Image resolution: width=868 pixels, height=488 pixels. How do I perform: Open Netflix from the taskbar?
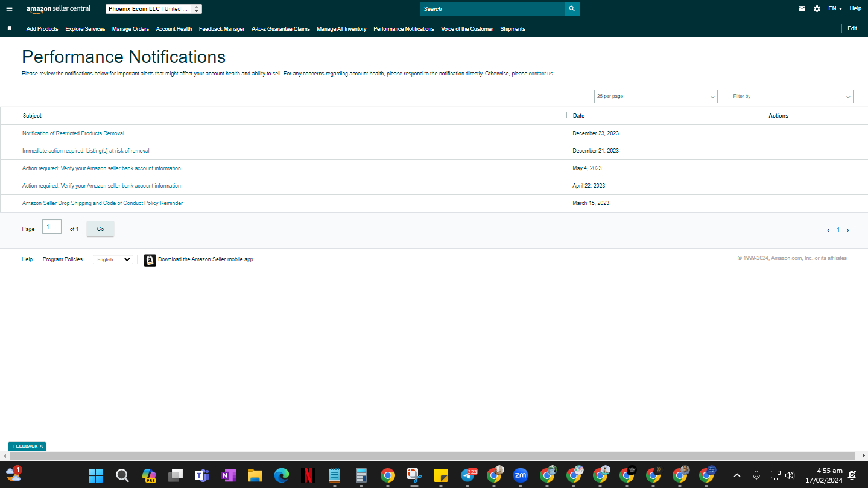pos(308,475)
